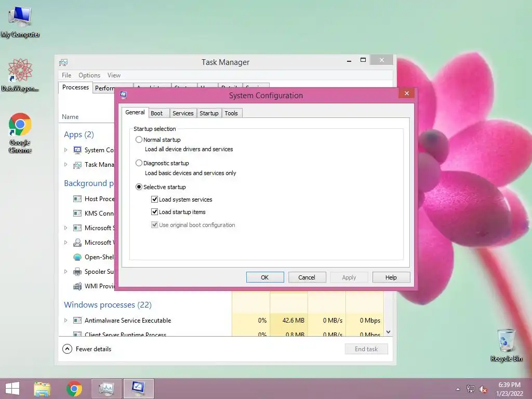532x399 pixels.
Task: Click Use original boot configuration checkbox
Action: pos(154,225)
